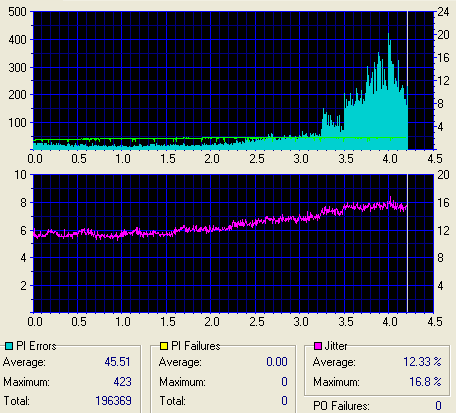Click the yellow PI Failures color swatch
The image size is (456, 413).
pos(164,346)
